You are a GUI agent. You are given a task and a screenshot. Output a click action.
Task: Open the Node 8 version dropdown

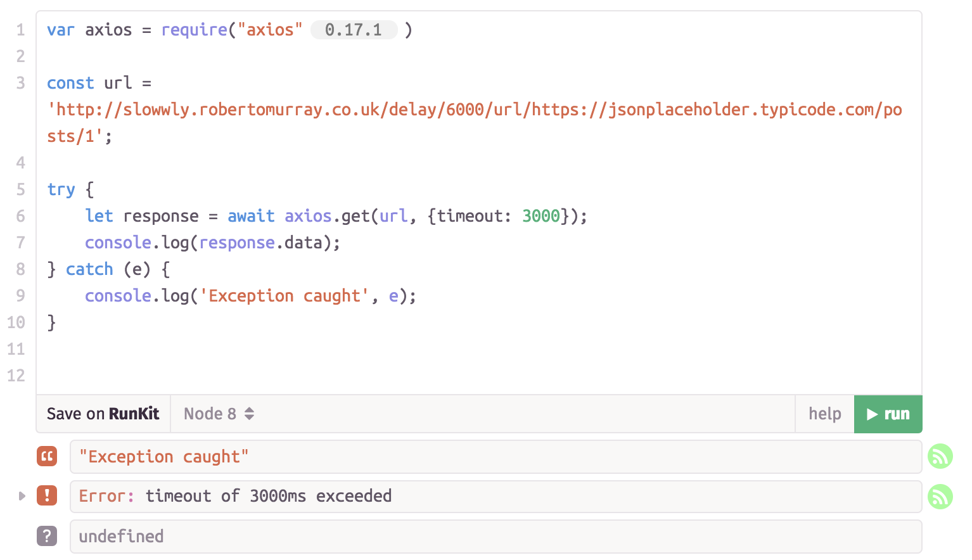[x=219, y=414]
